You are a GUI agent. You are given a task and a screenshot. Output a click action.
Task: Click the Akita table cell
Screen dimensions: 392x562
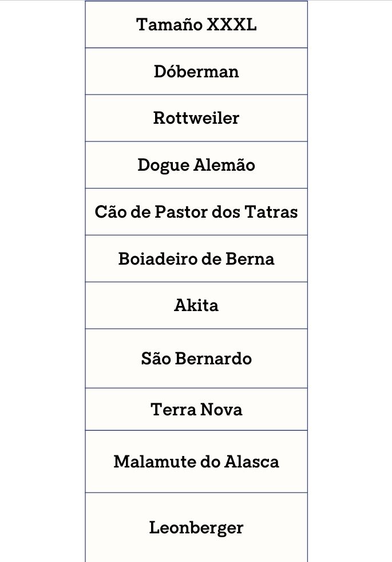pos(196,305)
